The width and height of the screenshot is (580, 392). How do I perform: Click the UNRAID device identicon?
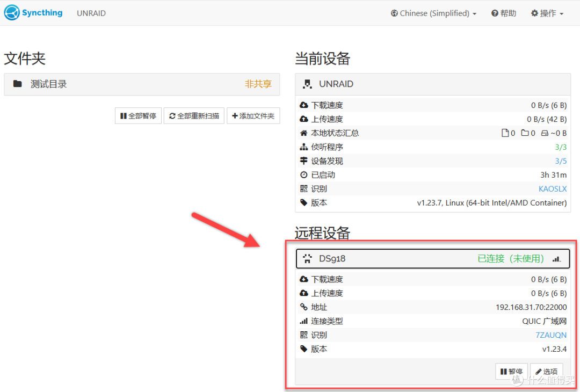click(x=307, y=84)
